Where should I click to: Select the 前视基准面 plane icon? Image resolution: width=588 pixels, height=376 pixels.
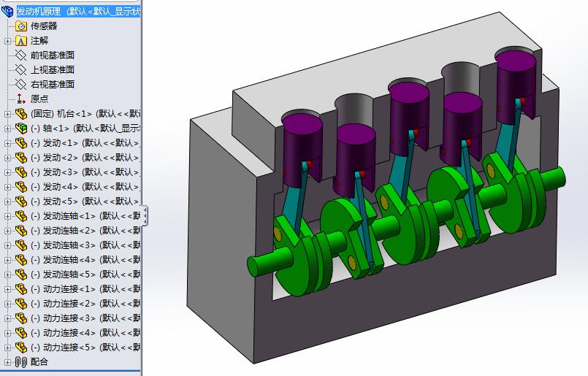[21, 55]
